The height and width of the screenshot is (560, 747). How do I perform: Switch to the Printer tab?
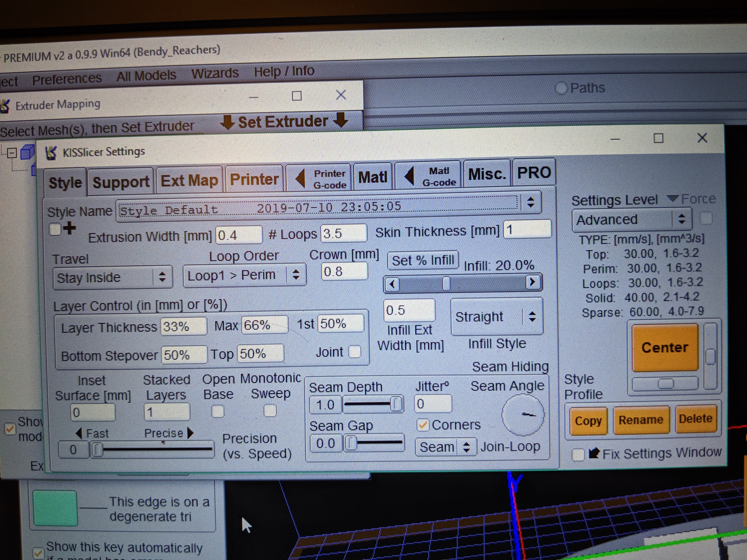point(254,179)
